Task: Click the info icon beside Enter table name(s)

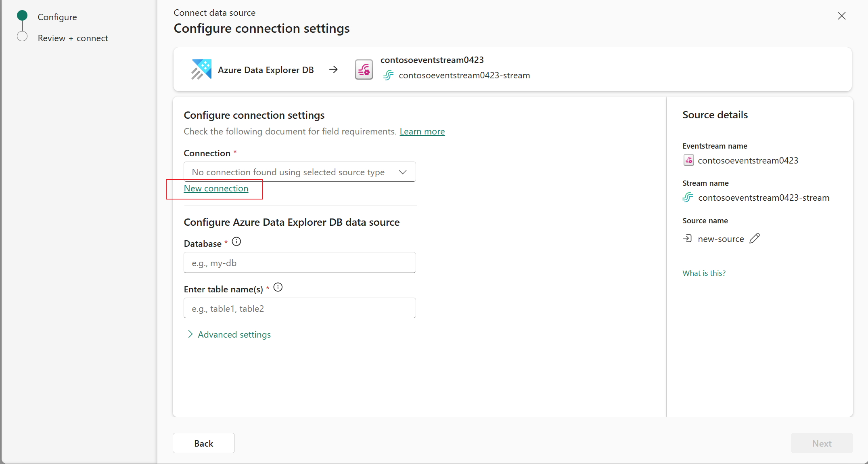Action: click(x=278, y=287)
